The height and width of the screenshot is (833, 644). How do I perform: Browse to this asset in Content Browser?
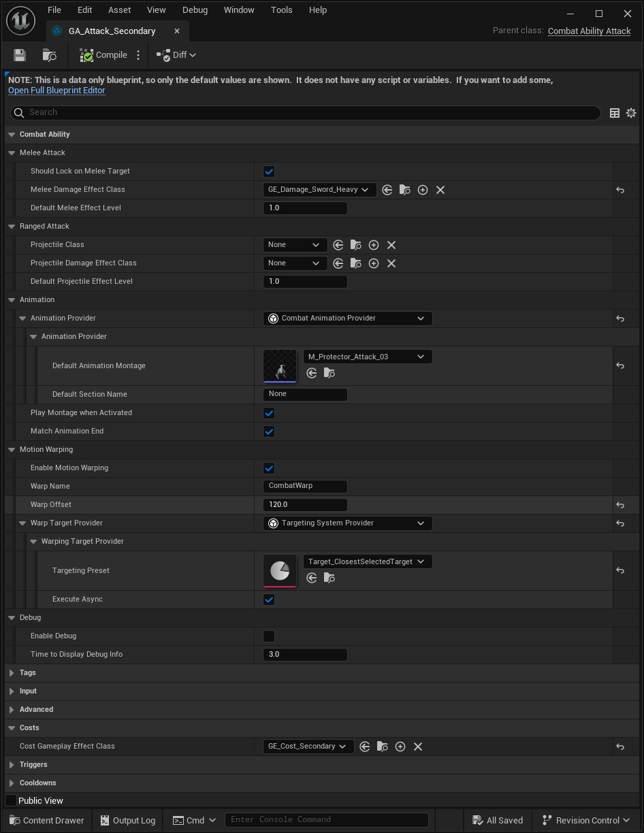pos(49,54)
